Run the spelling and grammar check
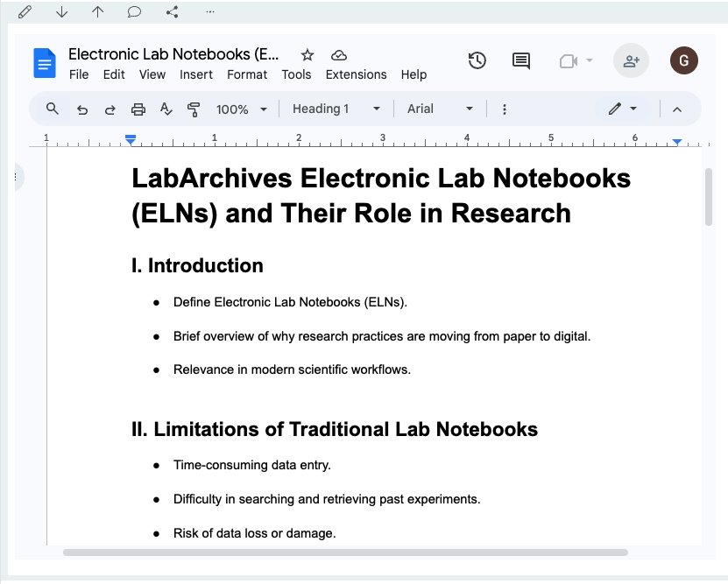 166,109
